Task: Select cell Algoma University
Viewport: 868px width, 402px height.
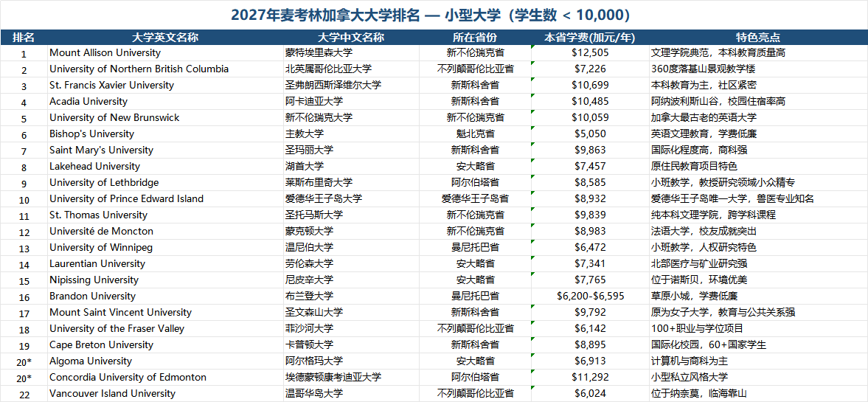Action: pos(165,361)
